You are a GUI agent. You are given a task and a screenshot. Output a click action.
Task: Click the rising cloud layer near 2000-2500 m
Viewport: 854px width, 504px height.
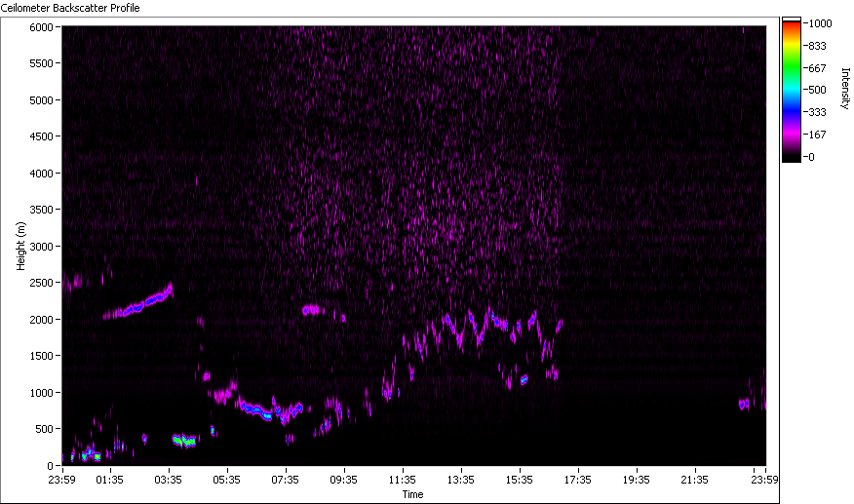tap(138, 303)
